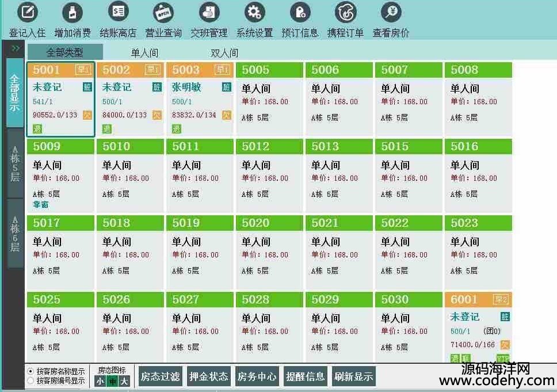This screenshot has height=392, width=557.
Task: Click the 房态过滤 button
Action: [x=160, y=376]
